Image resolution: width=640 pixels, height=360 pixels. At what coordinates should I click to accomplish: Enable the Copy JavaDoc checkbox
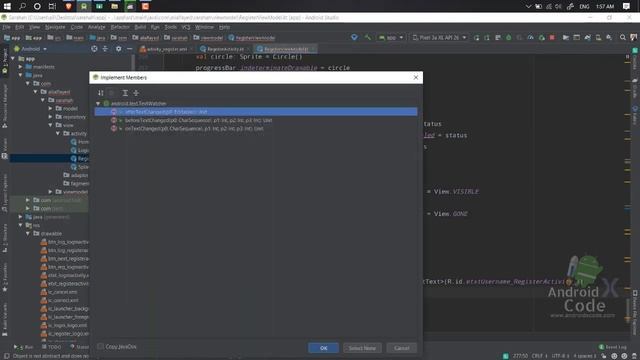[100, 347]
